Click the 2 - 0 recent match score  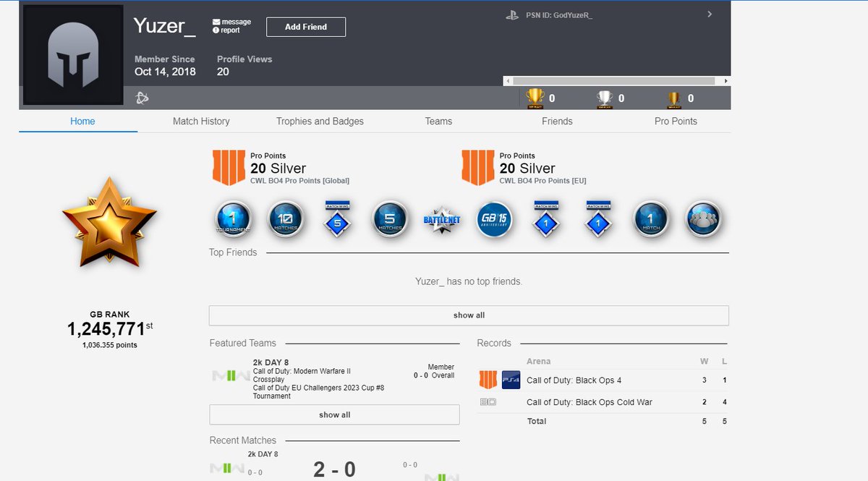coord(334,469)
